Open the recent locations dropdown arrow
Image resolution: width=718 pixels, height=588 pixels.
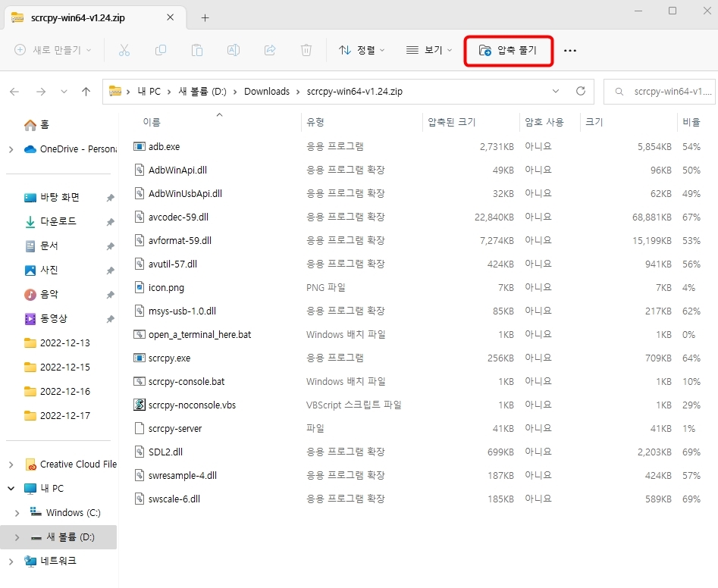64,92
